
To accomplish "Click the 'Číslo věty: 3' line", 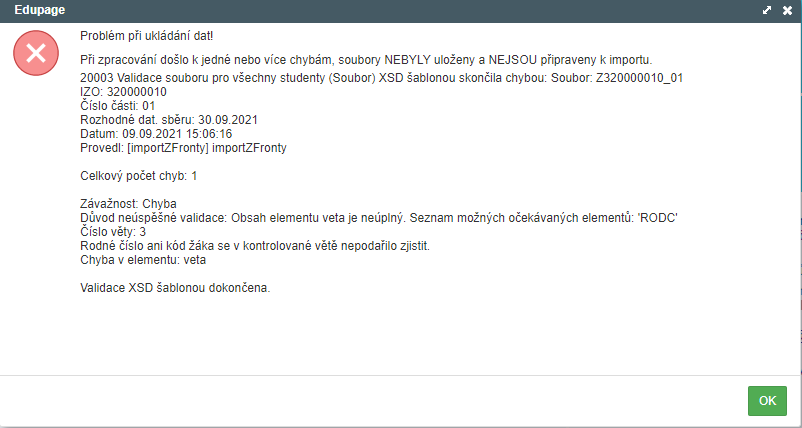I will [x=113, y=232].
